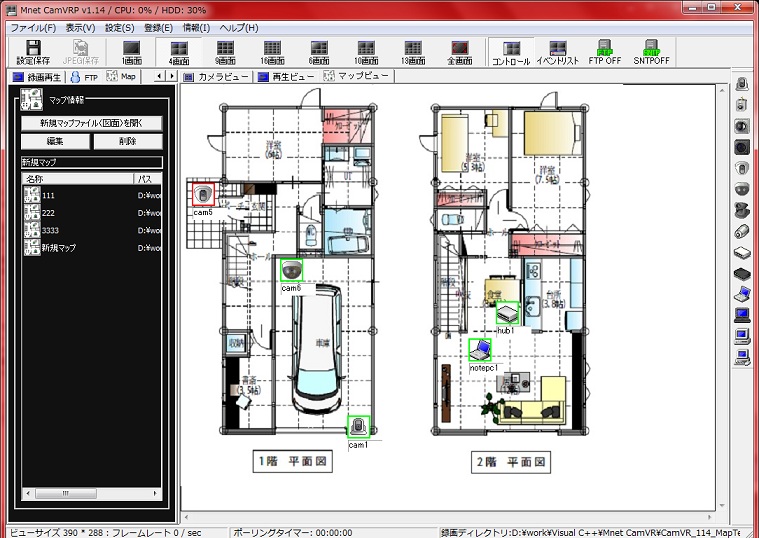Click the left tab-scroll arrow

click(x=159, y=76)
